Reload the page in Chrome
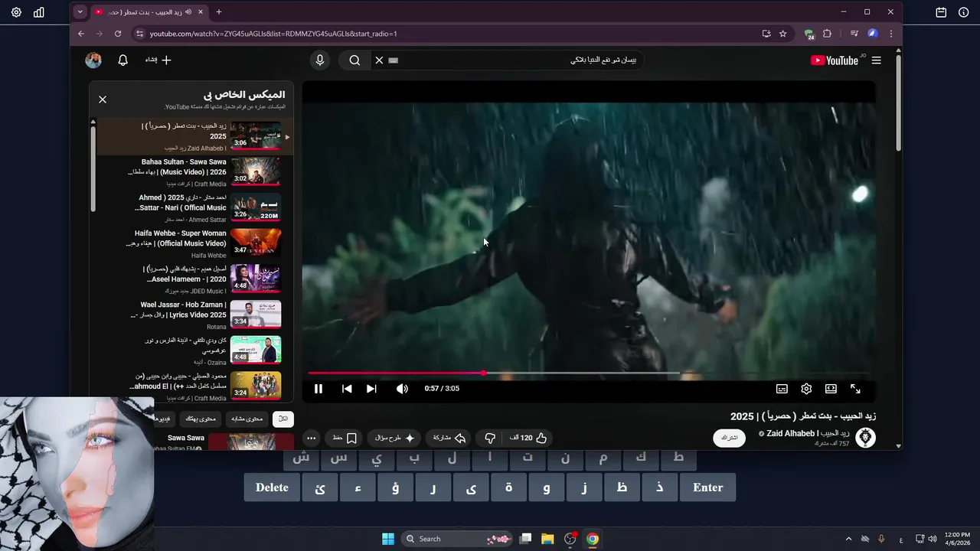This screenshot has width=980, height=551. click(x=118, y=34)
